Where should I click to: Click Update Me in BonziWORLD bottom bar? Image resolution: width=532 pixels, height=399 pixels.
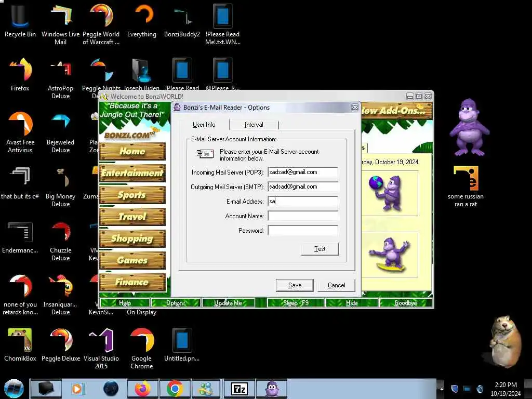tap(228, 303)
